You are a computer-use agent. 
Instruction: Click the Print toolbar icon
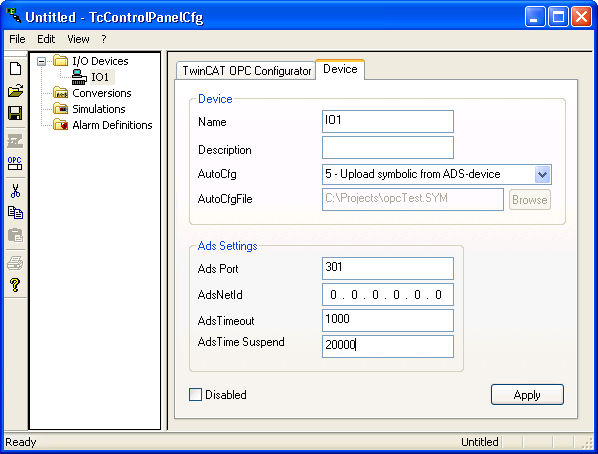(x=15, y=263)
